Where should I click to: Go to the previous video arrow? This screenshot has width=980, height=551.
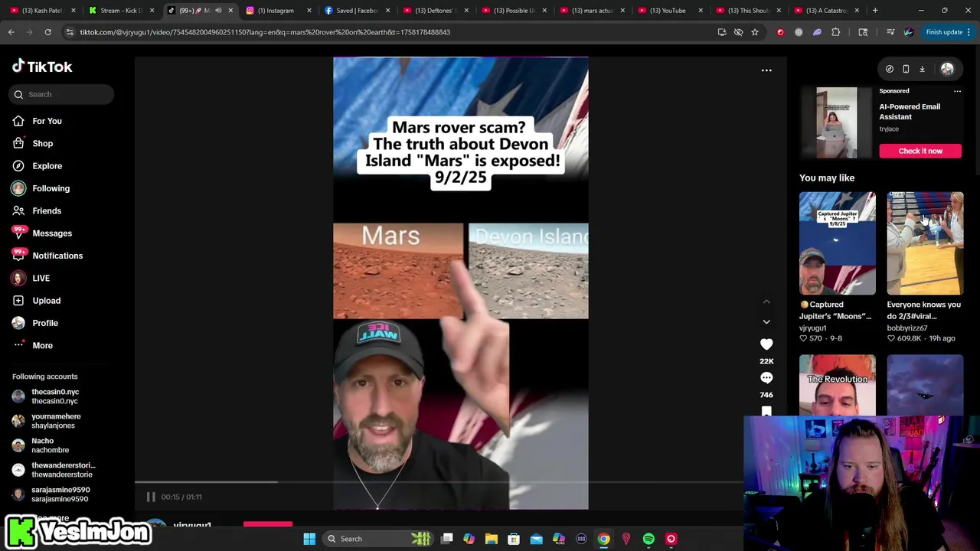click(766, 302)
